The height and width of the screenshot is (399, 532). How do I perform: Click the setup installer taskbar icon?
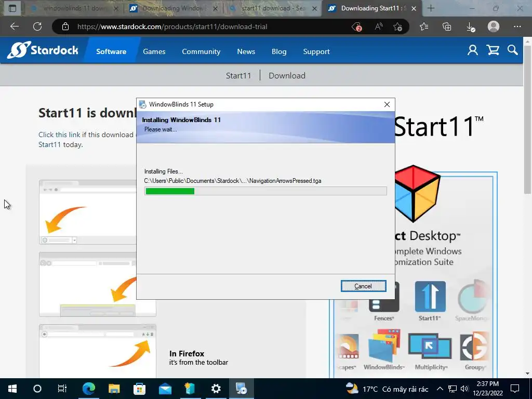coord(241,389)
